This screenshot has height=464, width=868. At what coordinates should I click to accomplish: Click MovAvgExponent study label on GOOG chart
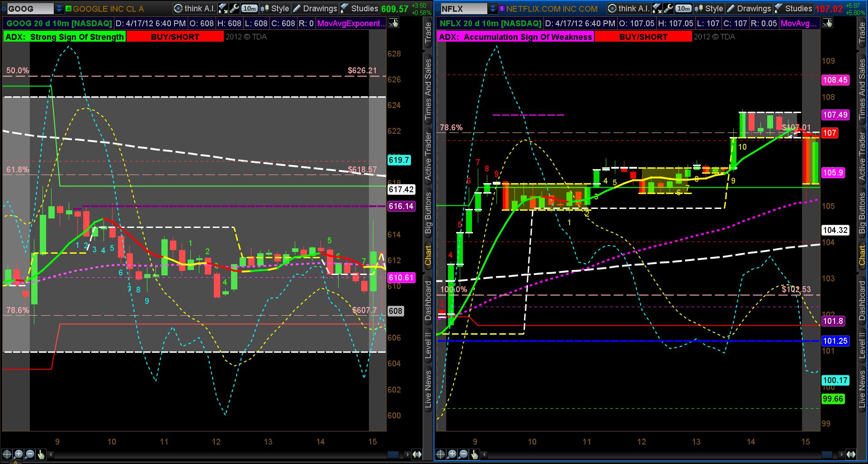pyautogui.click(x=352, y=23)
